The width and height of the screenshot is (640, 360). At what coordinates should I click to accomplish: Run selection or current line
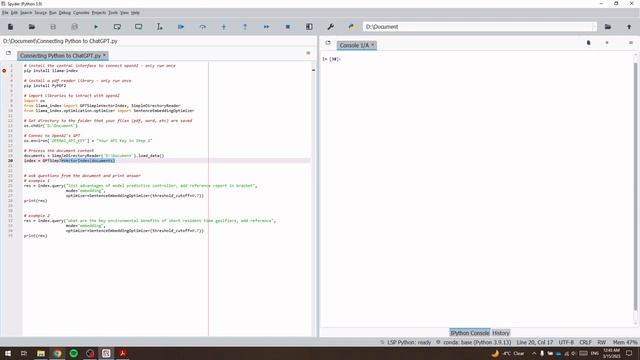160,27
